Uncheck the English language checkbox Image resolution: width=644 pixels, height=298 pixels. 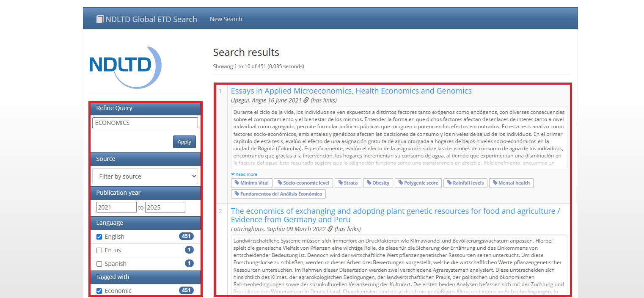(99, 237)
